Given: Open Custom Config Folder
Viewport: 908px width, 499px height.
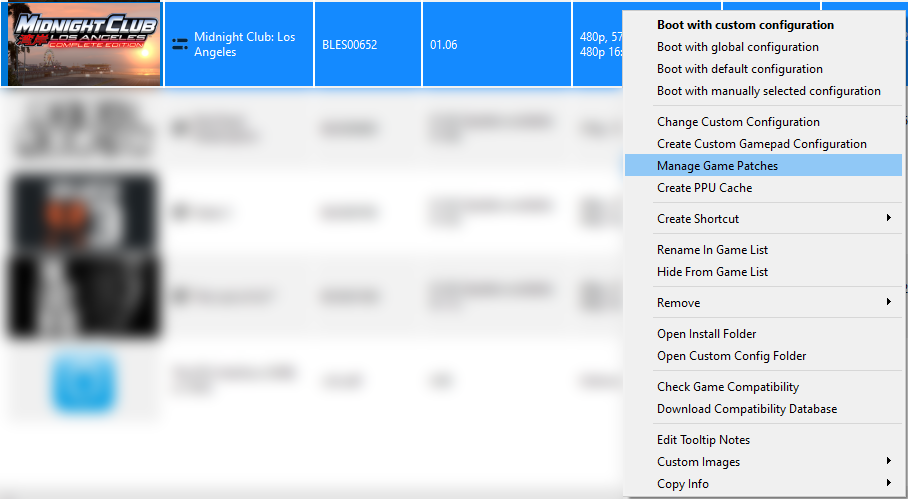Looking at the screenshot, I should [x=731, y=356].
